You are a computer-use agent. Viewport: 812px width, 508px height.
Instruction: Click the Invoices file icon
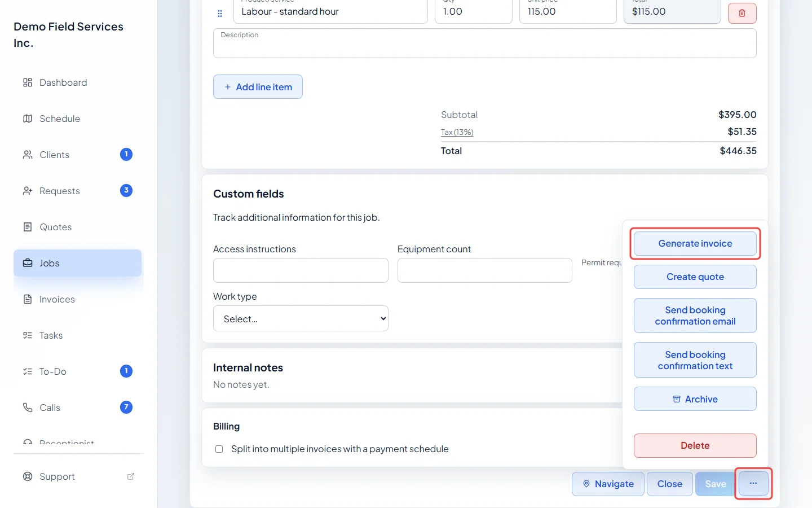click(x=28, y=299)
